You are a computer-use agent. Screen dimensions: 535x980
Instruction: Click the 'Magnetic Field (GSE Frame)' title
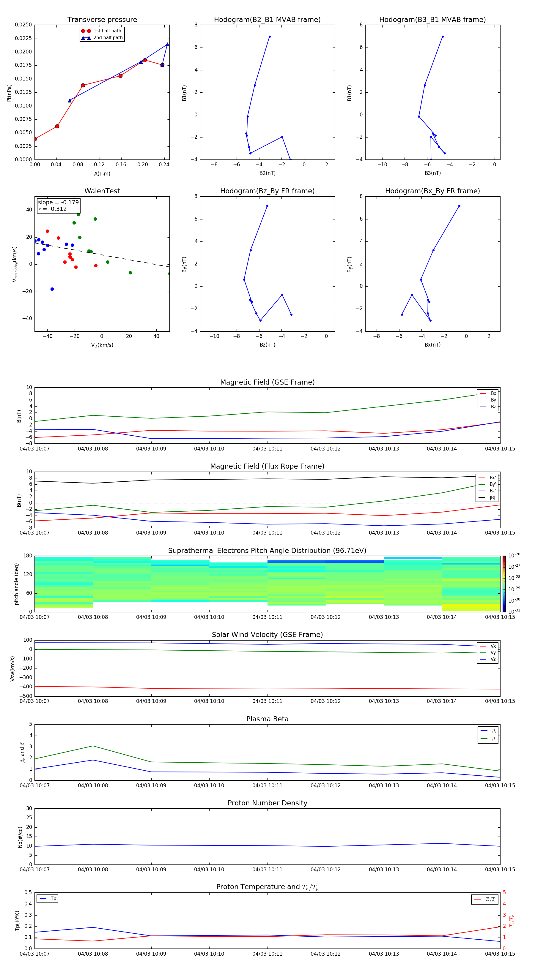point(267,382)
